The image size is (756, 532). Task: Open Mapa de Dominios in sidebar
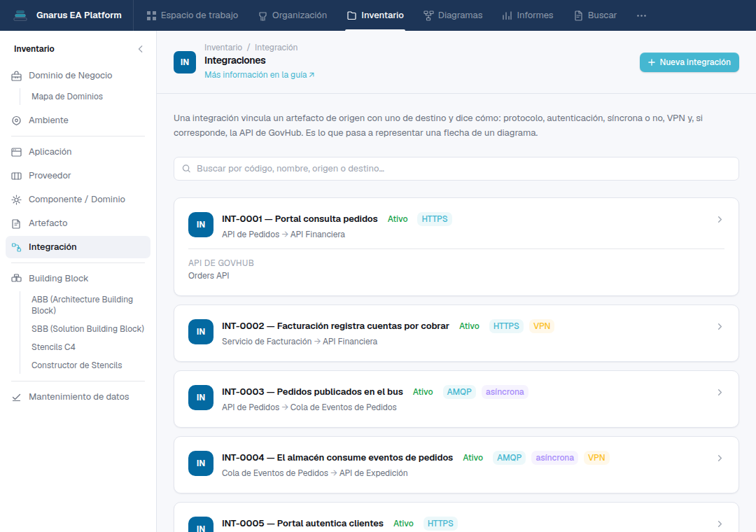67,97
